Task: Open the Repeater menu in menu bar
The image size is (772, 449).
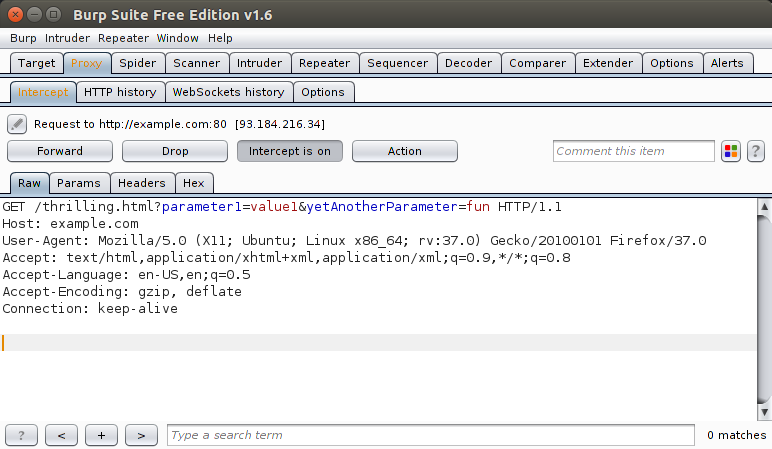Action: 123,38
